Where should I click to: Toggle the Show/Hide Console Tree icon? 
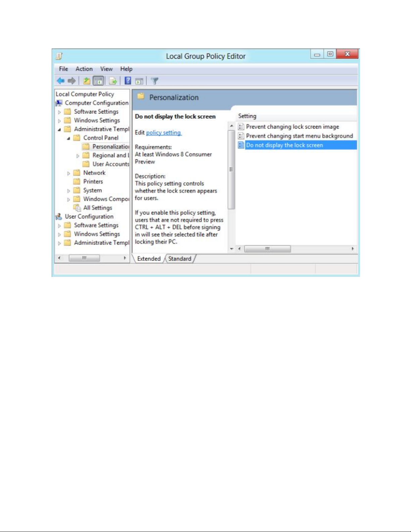98,81
